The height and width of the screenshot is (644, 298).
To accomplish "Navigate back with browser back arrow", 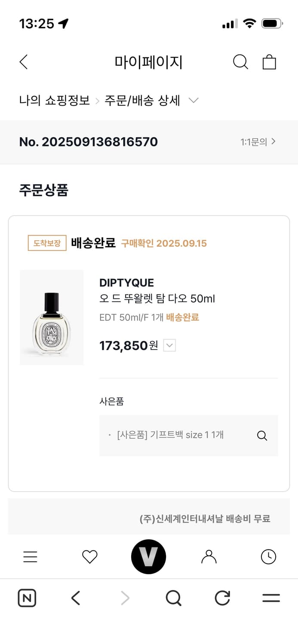I will click(75, 598).
